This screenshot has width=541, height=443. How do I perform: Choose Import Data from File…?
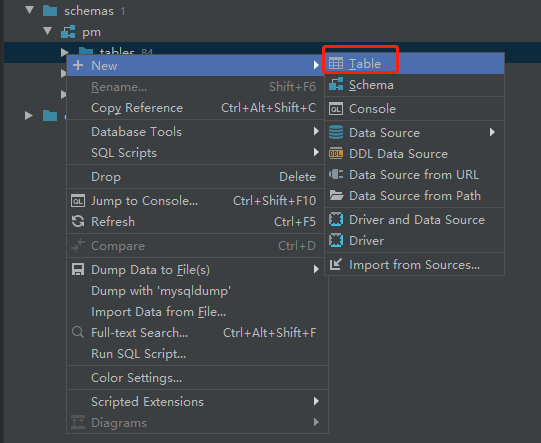[197, 312]
